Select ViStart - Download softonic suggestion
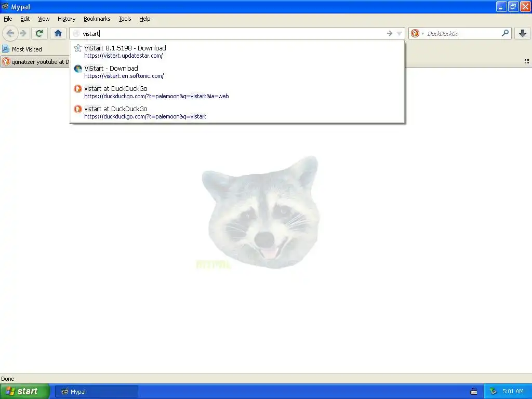Viewport: 532px width, 399px height. point(237,72)
